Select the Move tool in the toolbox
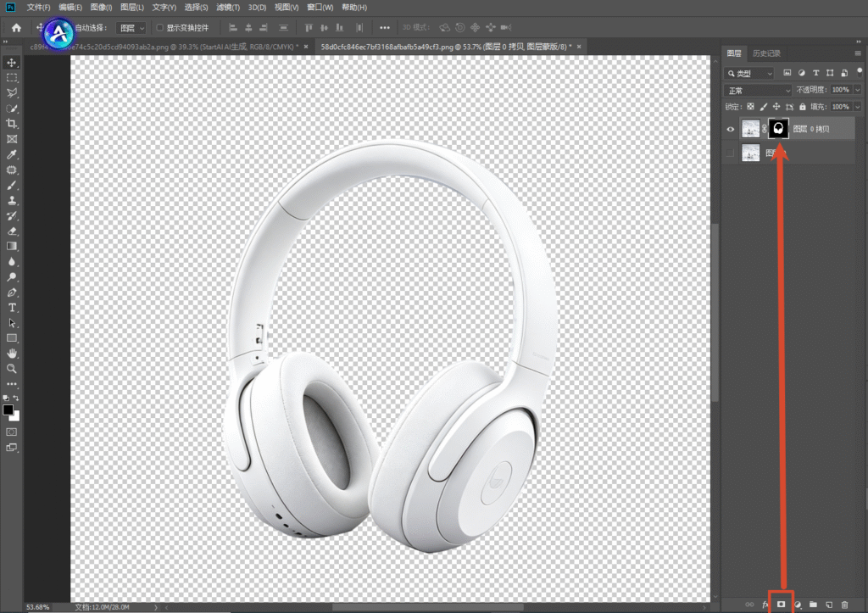The image size is (868, 613). [x=12, y=63]
